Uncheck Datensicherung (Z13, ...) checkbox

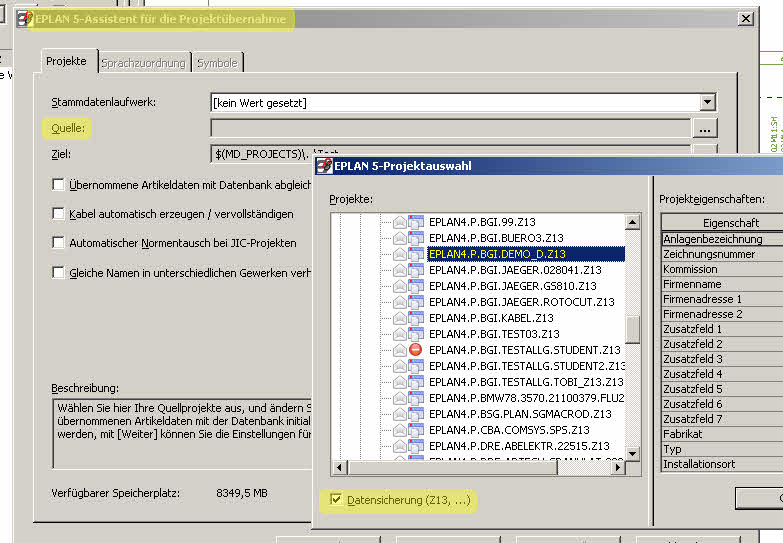click(x=336, y=499)
